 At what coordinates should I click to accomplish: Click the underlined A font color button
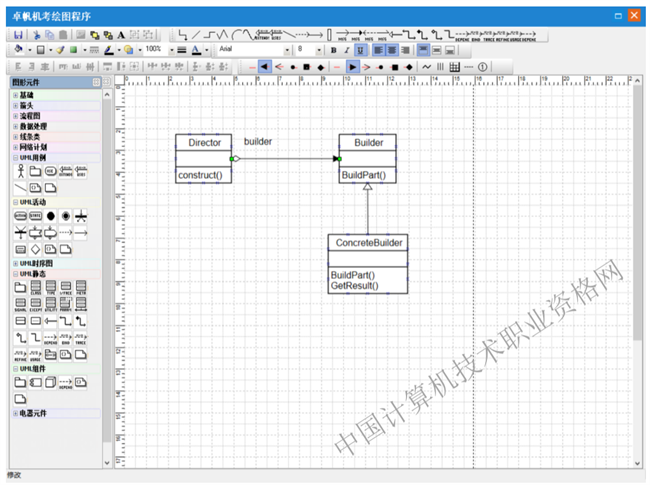coord(195,49)
